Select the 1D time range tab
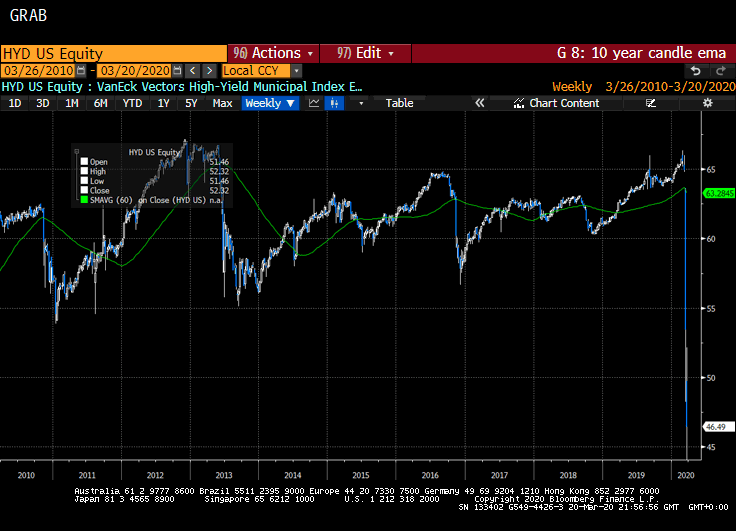736x531 pixels. [15, 103]
